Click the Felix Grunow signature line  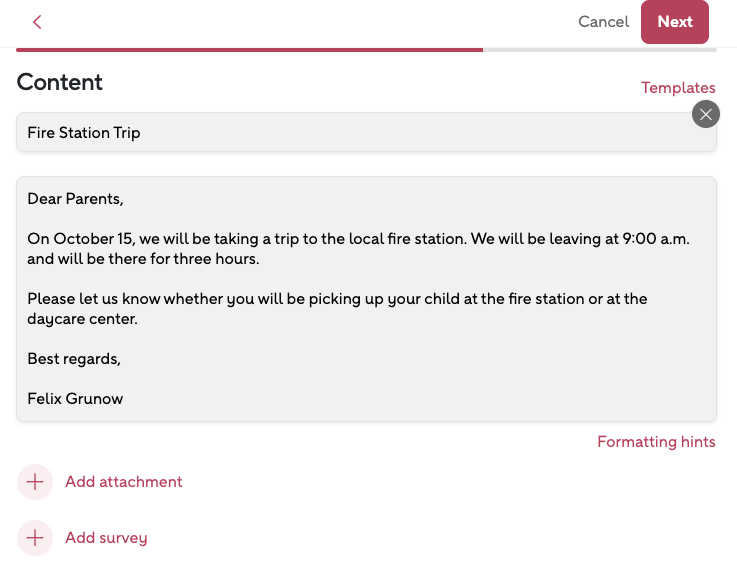coord(76,399)
